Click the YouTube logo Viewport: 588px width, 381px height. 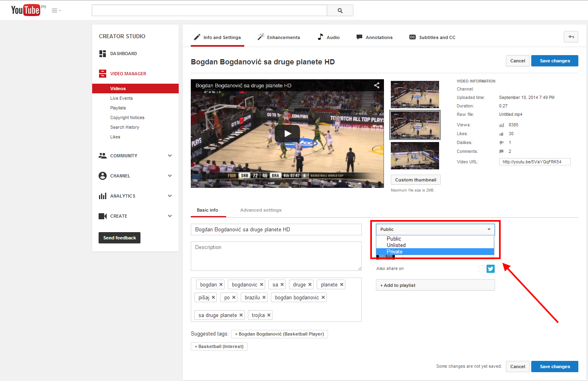pyautogui.click(x=25, y=10)
